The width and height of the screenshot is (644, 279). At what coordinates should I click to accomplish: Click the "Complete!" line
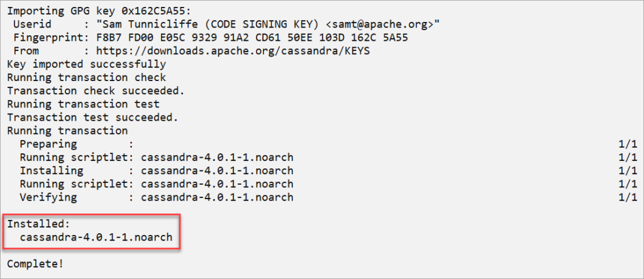click(x=36, y=264)
